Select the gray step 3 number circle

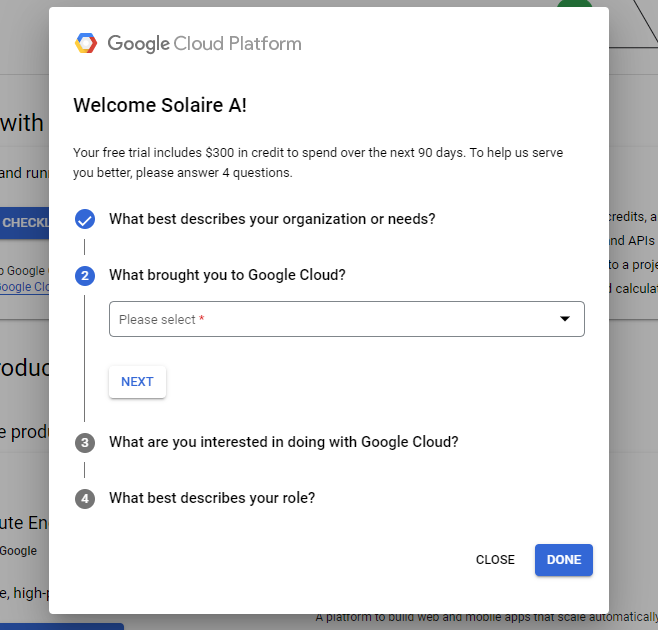(x=85, y=442)
